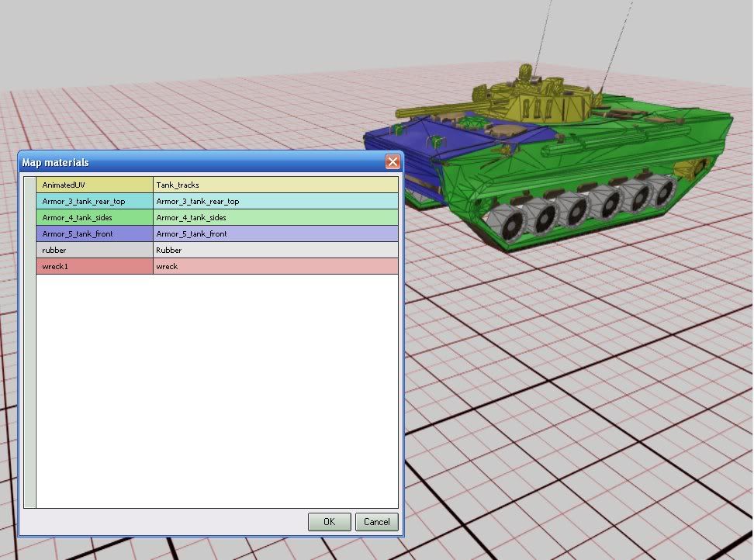Image resolution: width=754 pixels, height=560 pixels.
Task: Open the Armor_4_tank_sides mapped value cell
Action: [x=275, y=217]
